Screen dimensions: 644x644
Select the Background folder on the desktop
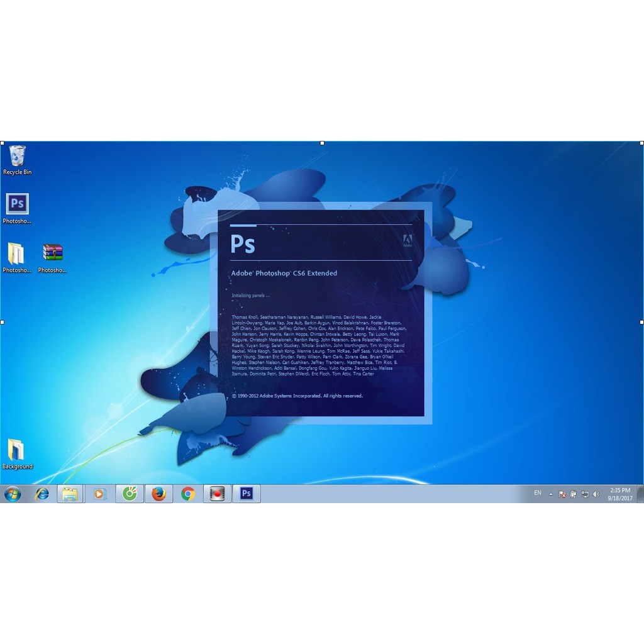[x=16, y=451]
